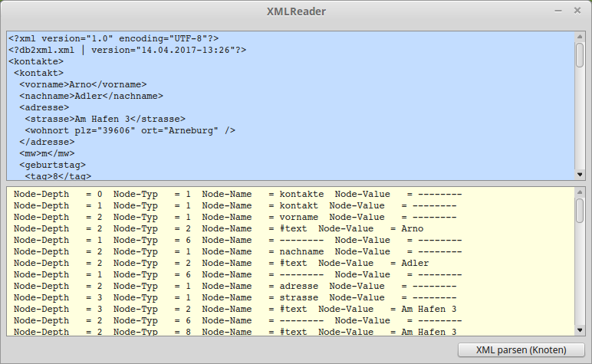Click output row with Node-Name strasse
592x364 pixels.
coord(238,298)
